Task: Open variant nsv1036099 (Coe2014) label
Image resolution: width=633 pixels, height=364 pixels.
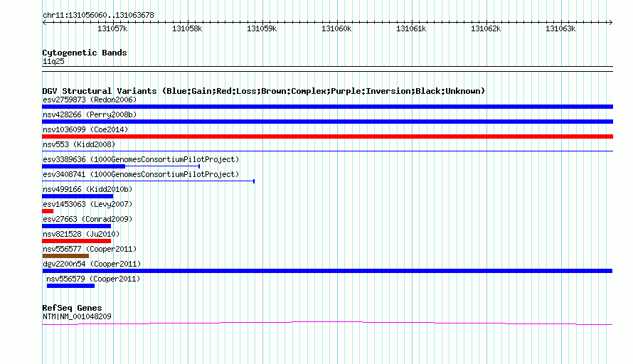Action: point(85,129)
